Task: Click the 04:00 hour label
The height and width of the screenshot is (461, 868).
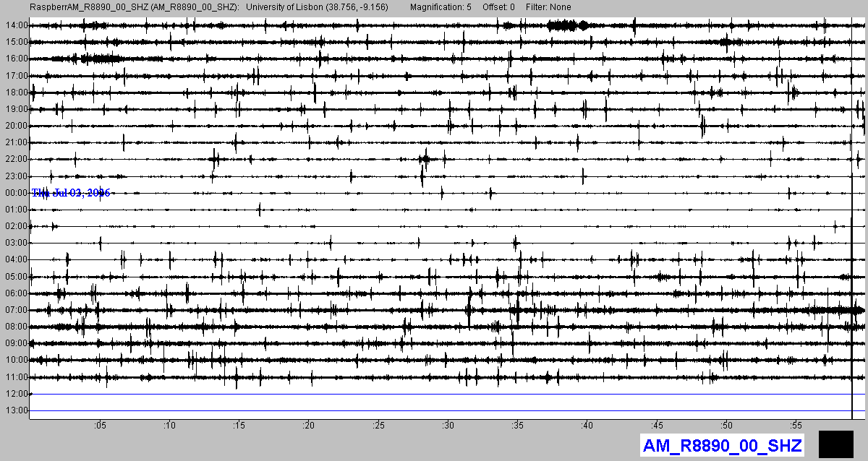Action: point(16,259)
